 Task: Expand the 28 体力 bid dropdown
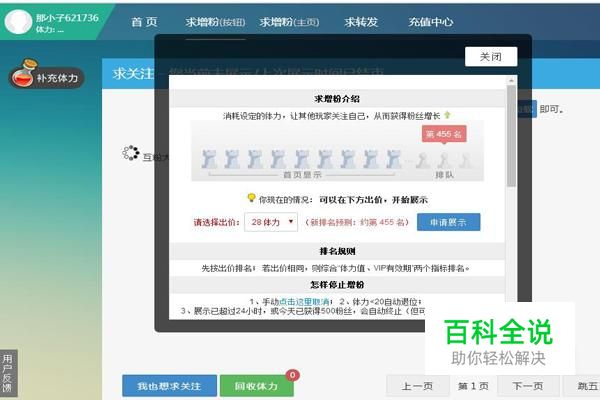coord(271,222)
